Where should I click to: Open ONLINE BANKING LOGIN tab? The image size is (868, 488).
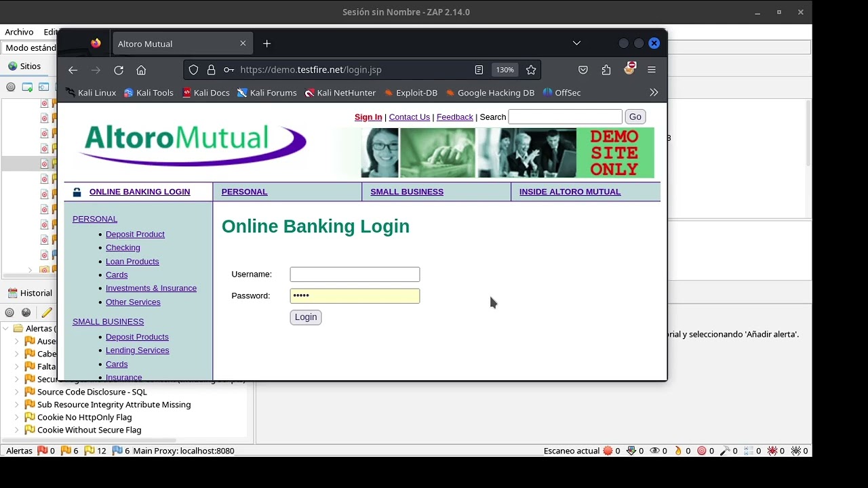140,192
